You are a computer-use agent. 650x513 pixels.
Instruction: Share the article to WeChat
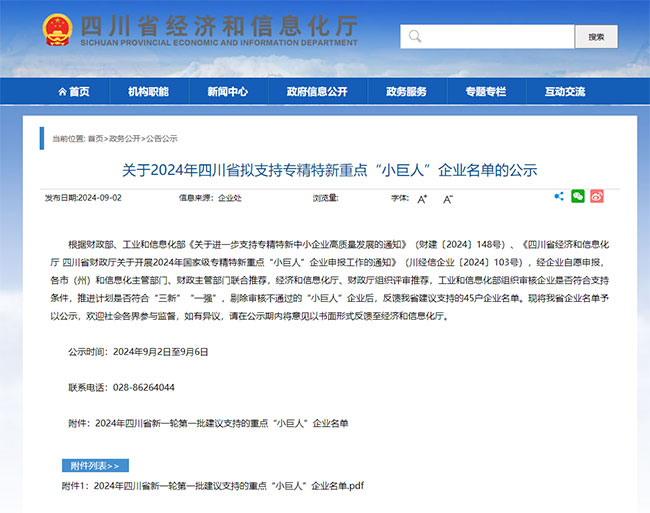coord(578,197)
